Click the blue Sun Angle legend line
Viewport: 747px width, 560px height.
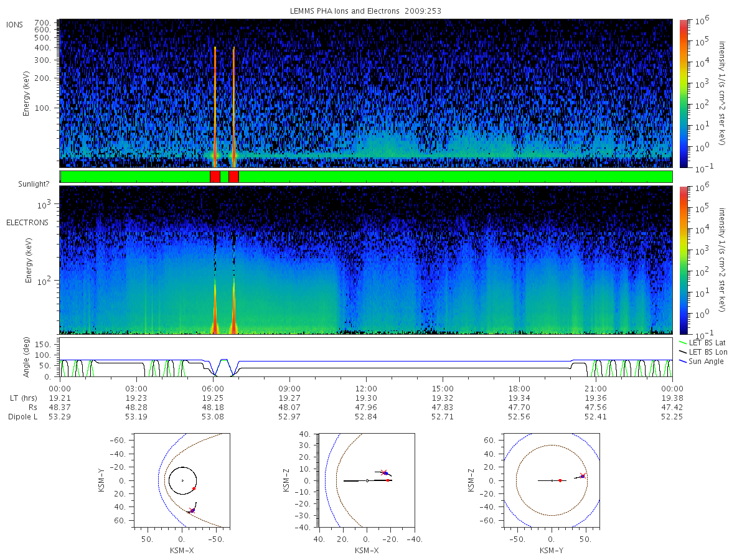click(x=679, y=362)
